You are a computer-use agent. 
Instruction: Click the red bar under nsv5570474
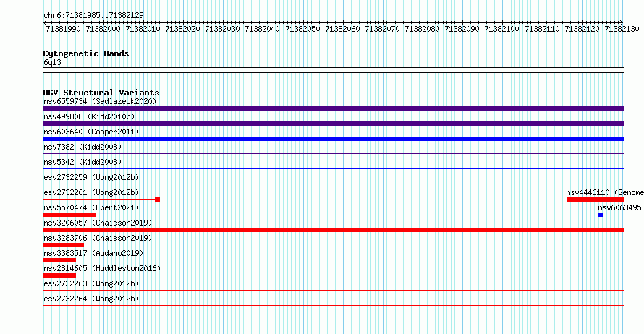[x=69, y=215]
